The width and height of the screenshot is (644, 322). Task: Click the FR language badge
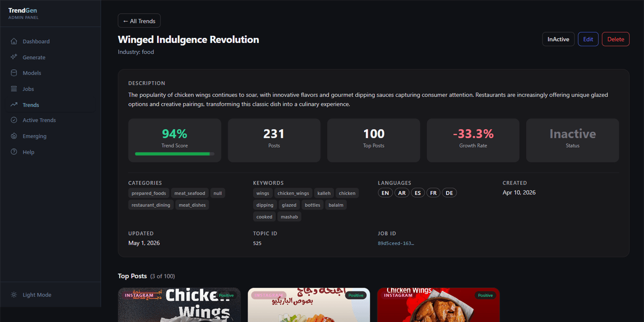point(433,193)
